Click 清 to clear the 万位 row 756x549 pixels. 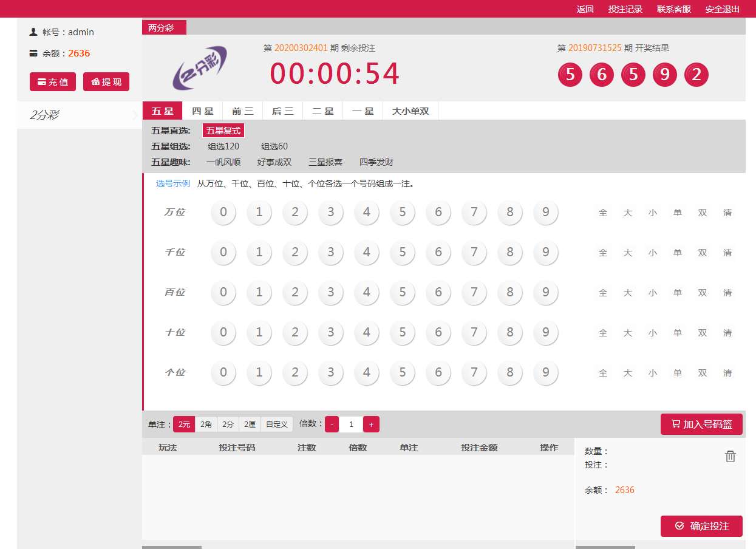point(727,213)
